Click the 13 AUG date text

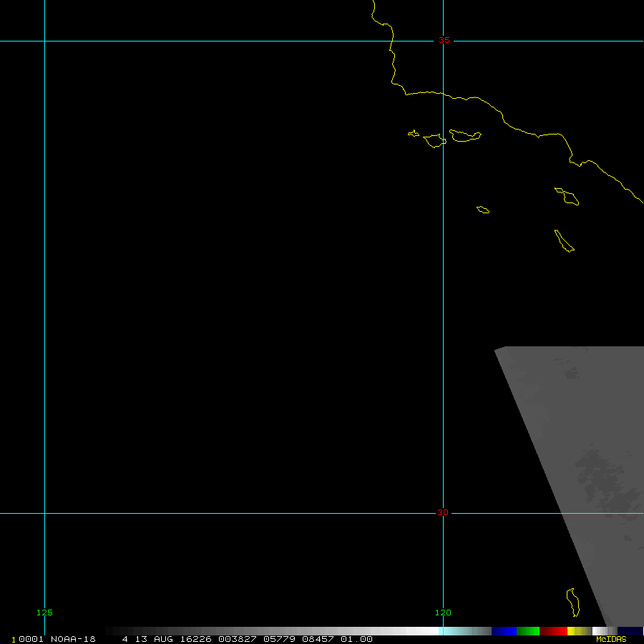tap(154, 639)
